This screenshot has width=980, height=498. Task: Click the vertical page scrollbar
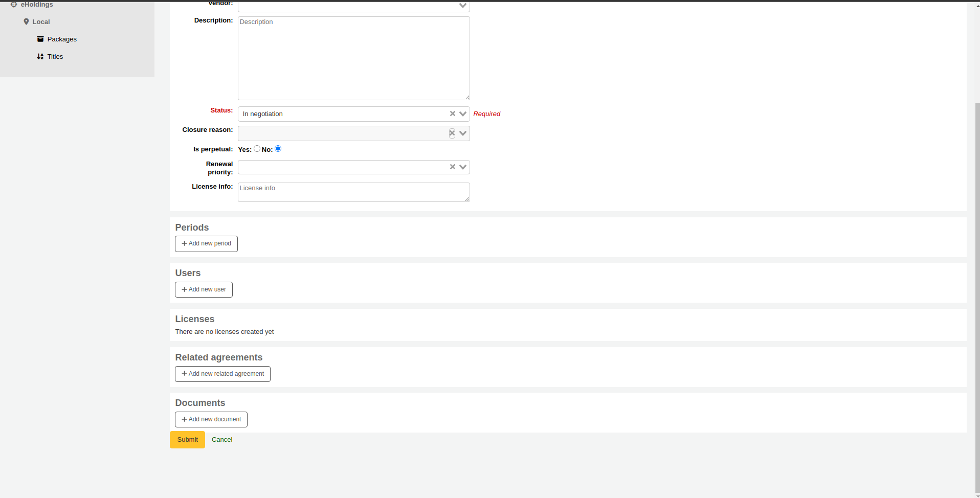click(x=977, y=297)
